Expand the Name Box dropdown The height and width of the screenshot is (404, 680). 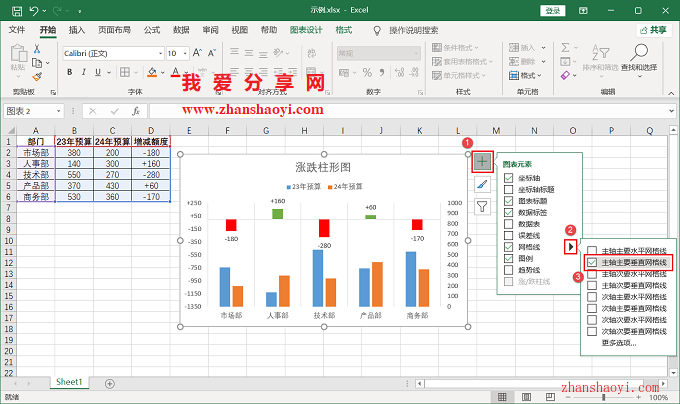(x=59, y=111)
